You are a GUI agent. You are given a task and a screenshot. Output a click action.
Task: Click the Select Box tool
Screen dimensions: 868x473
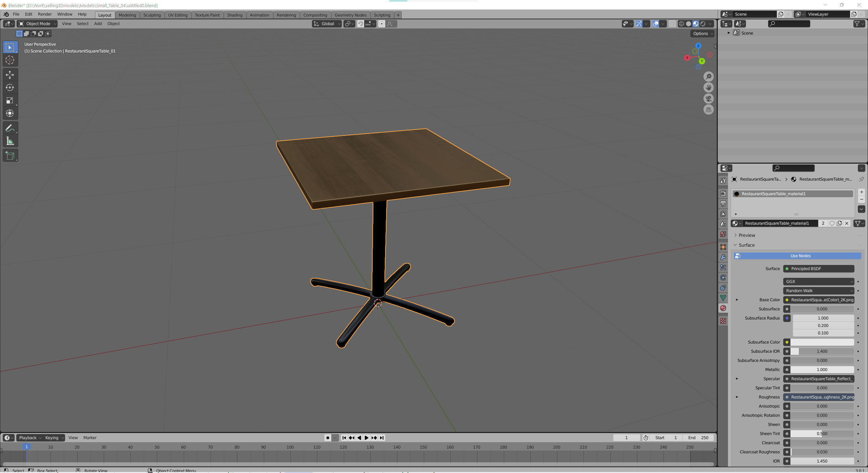tap(10, 47)
